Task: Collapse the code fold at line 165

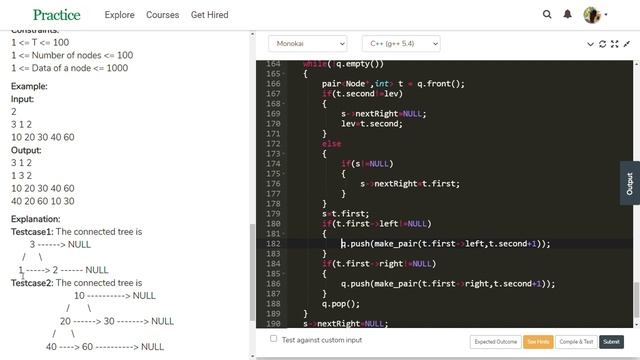Action: tap(284, 74)
